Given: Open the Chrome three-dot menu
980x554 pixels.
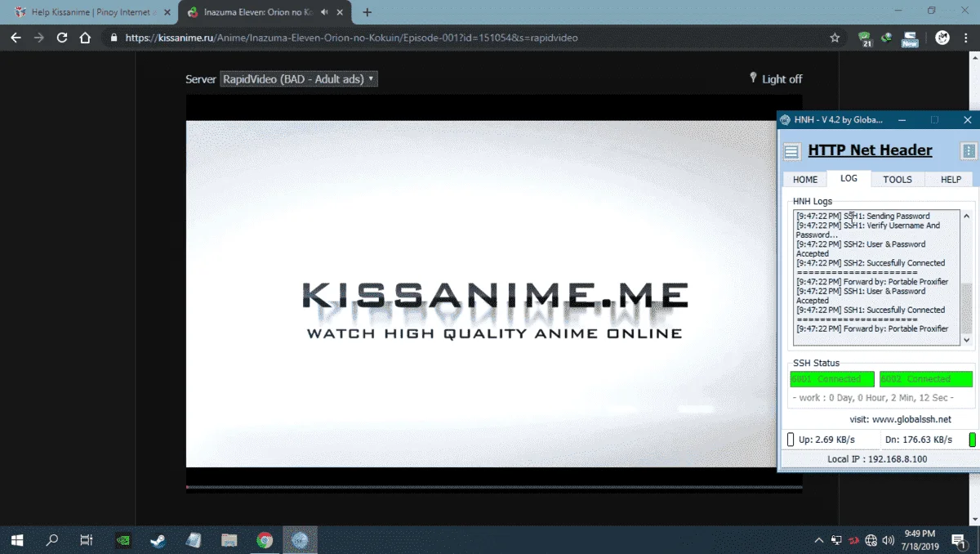Looking at the screenshot, I should [966, 38].
